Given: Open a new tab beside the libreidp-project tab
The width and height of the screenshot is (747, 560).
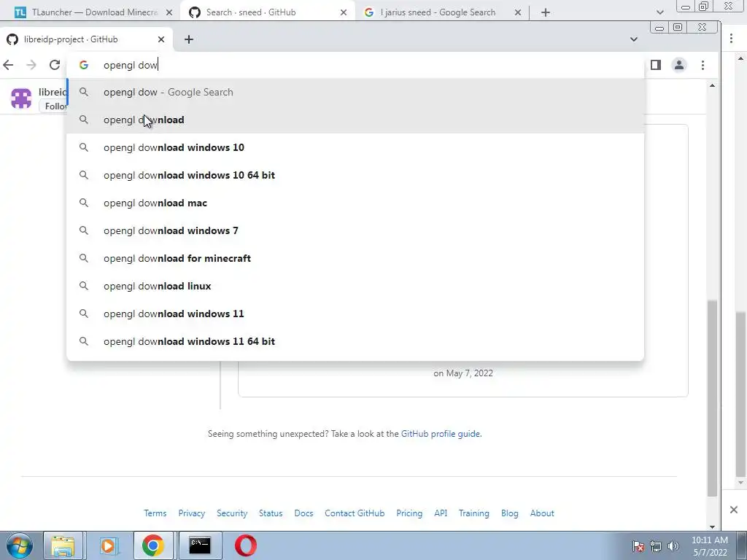Looking at the screenshot, I should pyautogui.click(x=189, y=39).
